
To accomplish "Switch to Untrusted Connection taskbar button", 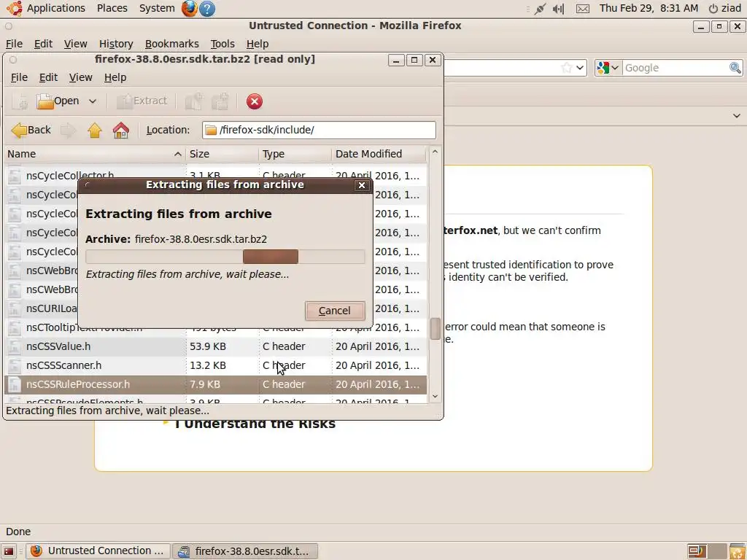I will (x=98, y=551).
